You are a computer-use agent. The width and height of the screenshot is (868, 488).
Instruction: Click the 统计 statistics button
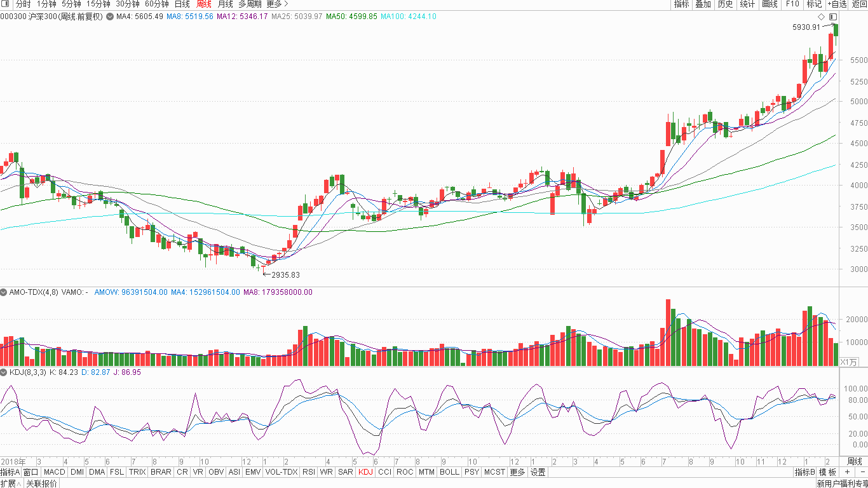tap(747, 4)
